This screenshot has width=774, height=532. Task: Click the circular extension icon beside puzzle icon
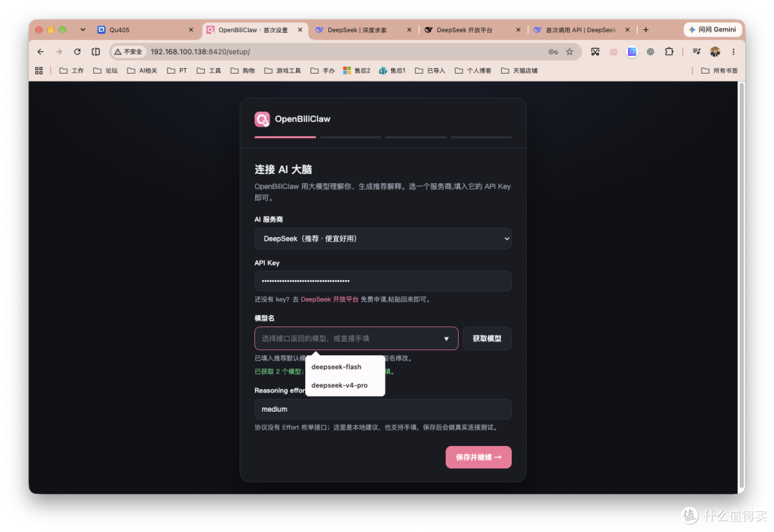[x=651, y=52]
